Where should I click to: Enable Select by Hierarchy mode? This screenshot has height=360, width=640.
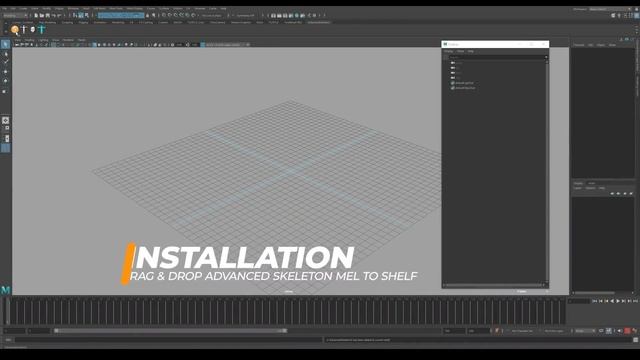[x=75, y=16]
